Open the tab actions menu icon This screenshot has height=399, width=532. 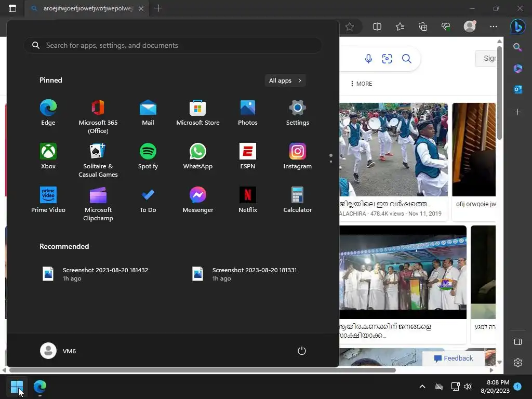[x=12, y=8]
